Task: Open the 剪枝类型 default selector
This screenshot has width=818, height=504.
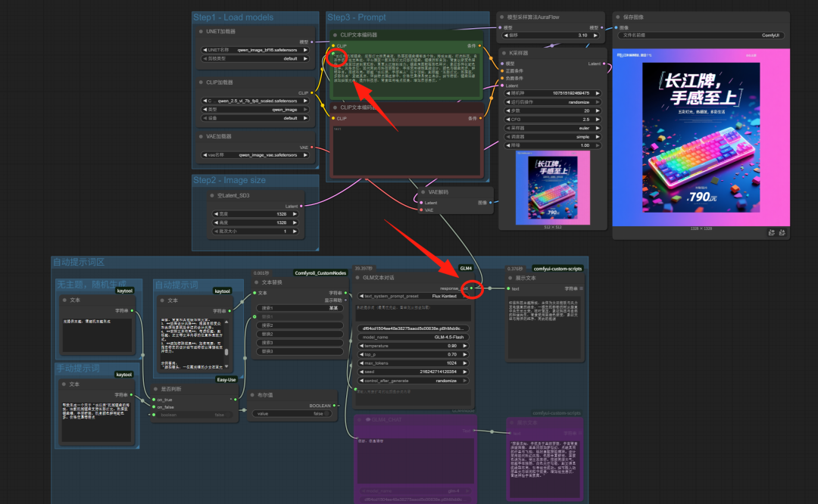Action: tap(255, 59)
